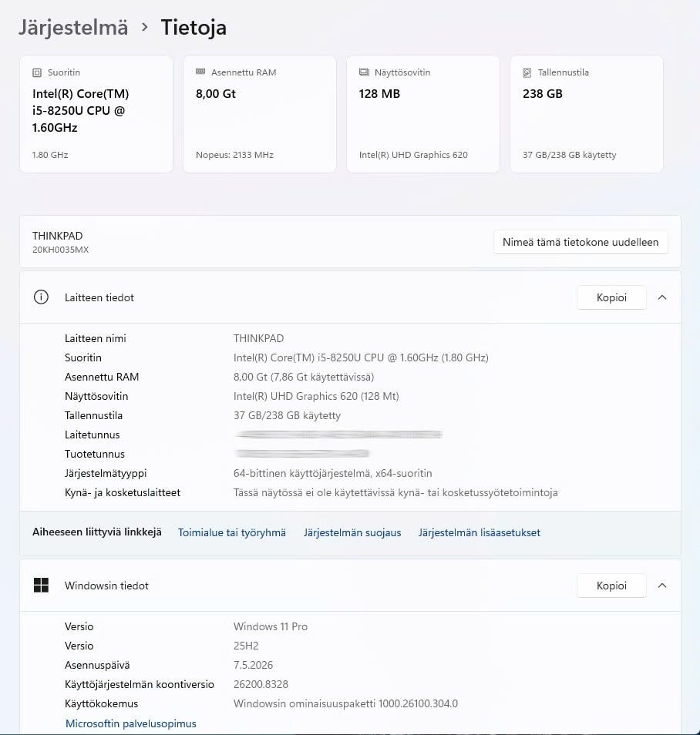Click 37 GB/238 GB käytetty in device list
The height and width of the screenshot is (735, 700).
pyautogui.click(x=287, y=415)
